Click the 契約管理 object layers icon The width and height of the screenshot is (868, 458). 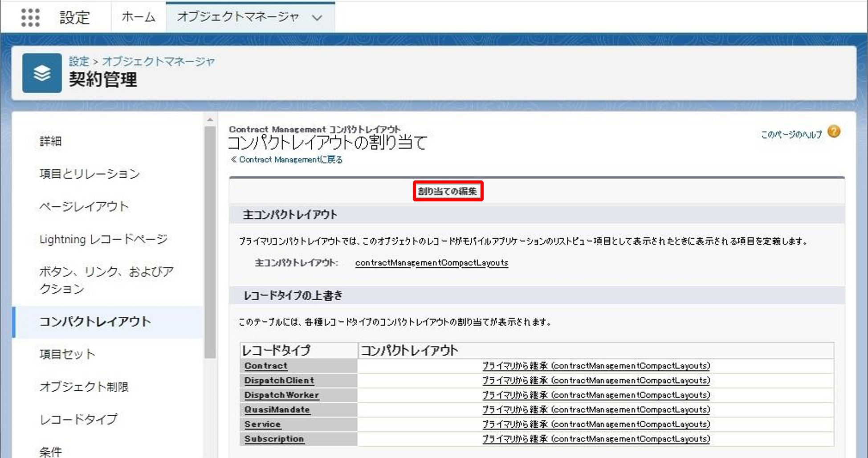click(x=42, y=73)
